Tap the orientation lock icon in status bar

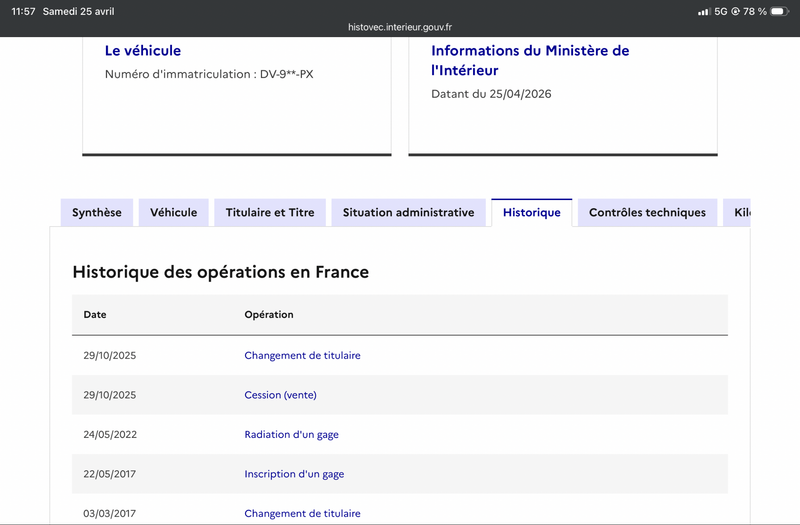(735, 11)
